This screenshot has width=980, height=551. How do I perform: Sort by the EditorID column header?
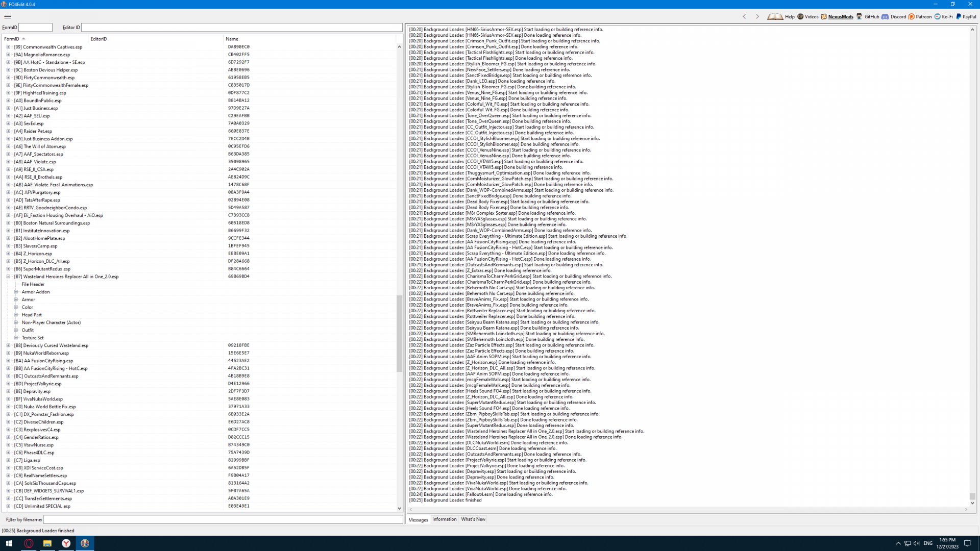tap(99, 39)
